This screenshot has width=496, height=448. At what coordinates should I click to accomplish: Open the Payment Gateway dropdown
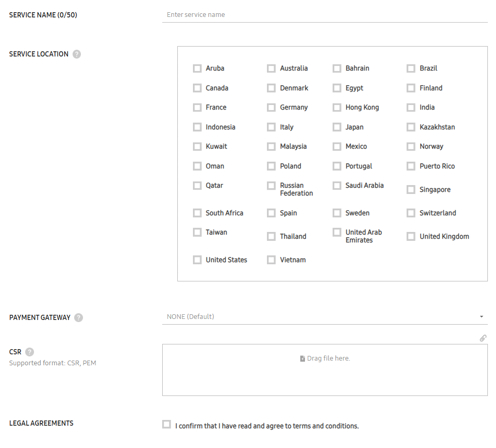pos(325,317)
